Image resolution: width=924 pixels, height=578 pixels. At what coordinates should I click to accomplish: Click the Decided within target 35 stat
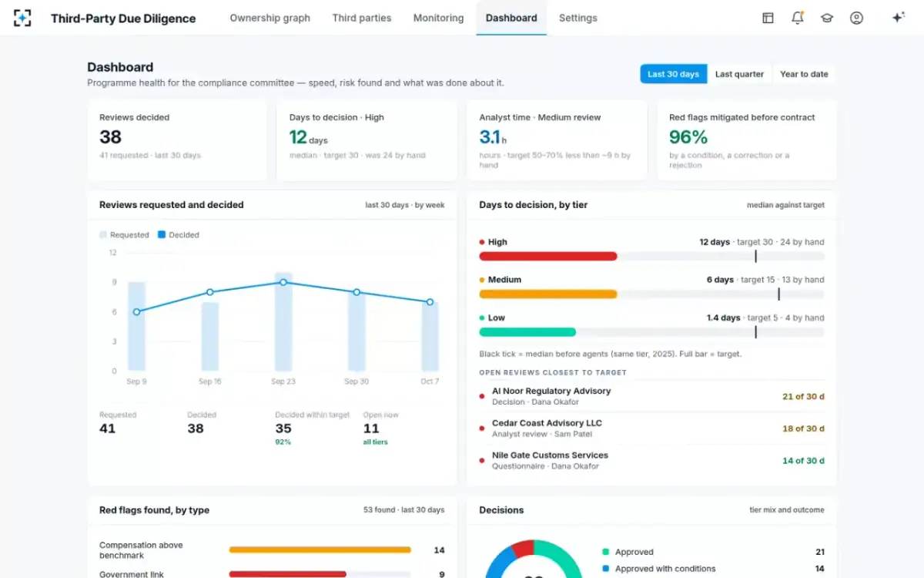[x=313, y=428]
